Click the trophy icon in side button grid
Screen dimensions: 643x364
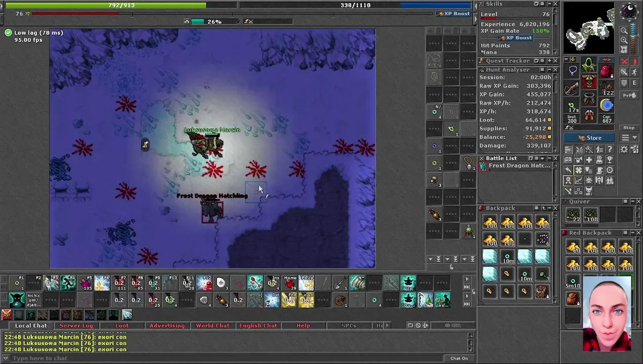610,160
